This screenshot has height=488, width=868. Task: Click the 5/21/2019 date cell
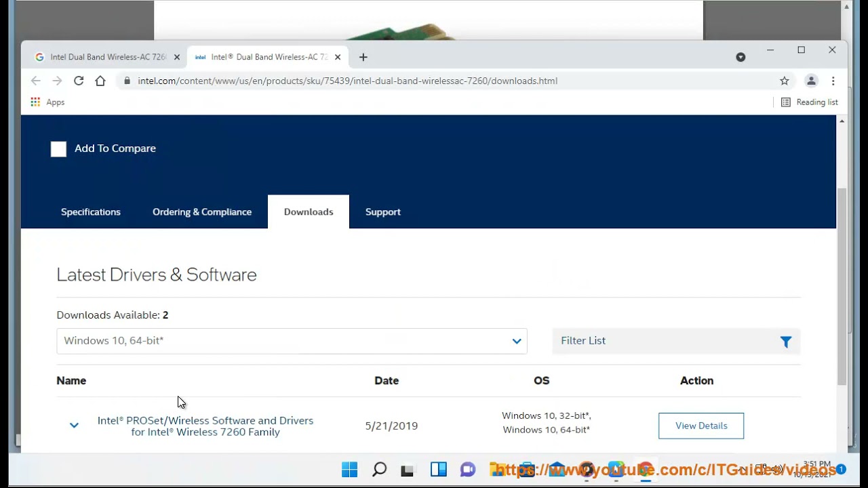point(391,426)
